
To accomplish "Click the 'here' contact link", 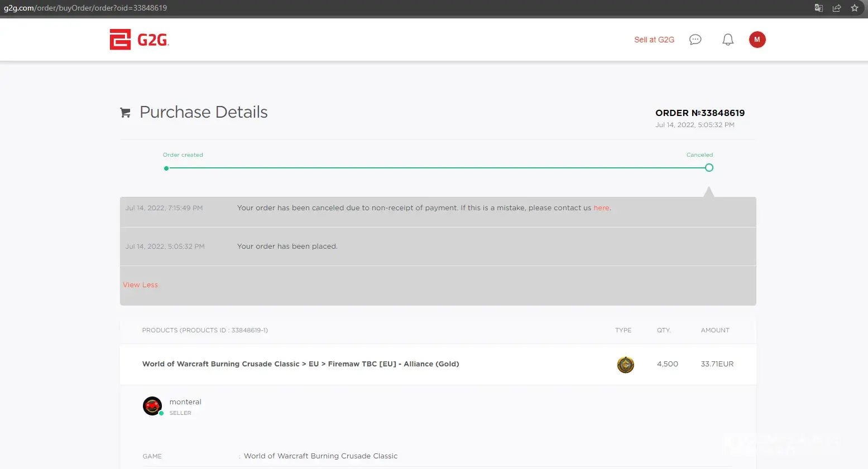I will [601, 208].
